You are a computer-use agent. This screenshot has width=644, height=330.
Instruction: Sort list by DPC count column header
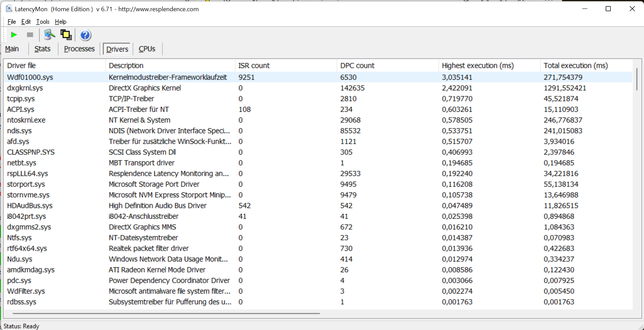pos(357,66)
